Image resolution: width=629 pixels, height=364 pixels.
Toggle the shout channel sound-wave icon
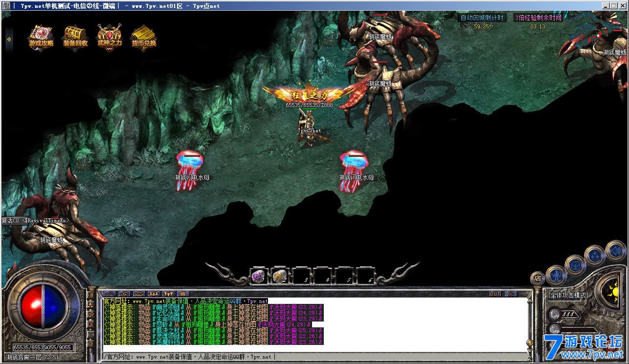click(90, 295)
